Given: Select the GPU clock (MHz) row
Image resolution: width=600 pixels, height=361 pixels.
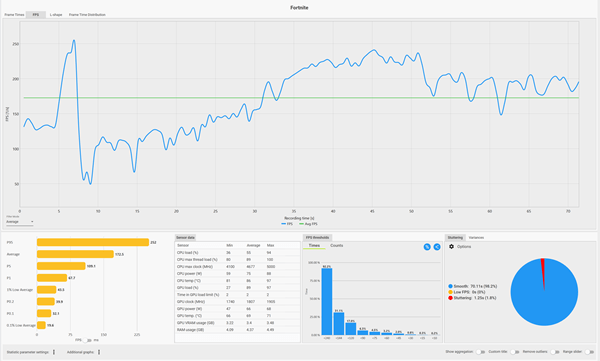Looking at the screenshot, I should 237,302.
